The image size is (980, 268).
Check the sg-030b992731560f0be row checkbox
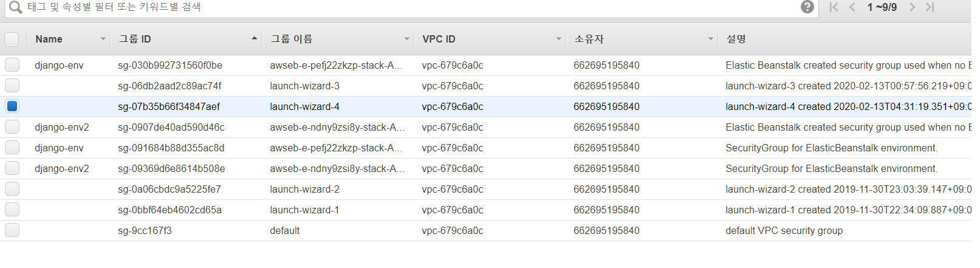point(12,65)
